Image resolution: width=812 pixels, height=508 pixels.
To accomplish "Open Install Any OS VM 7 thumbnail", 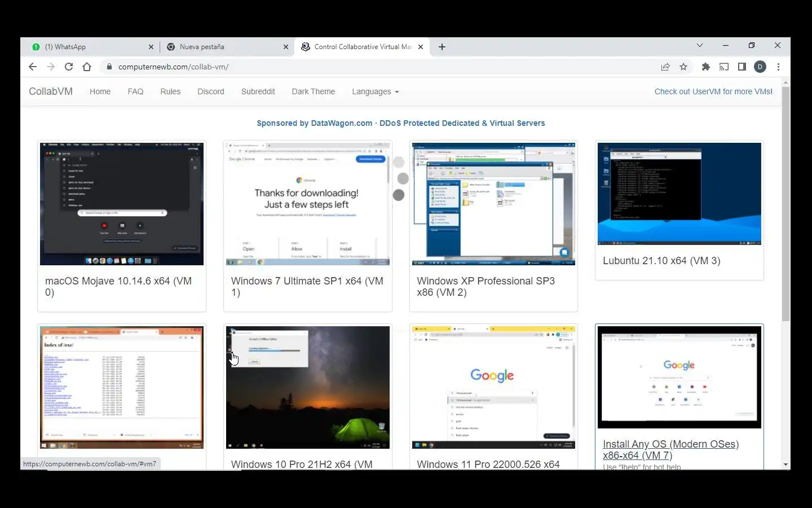I will (x=679, y=377).
